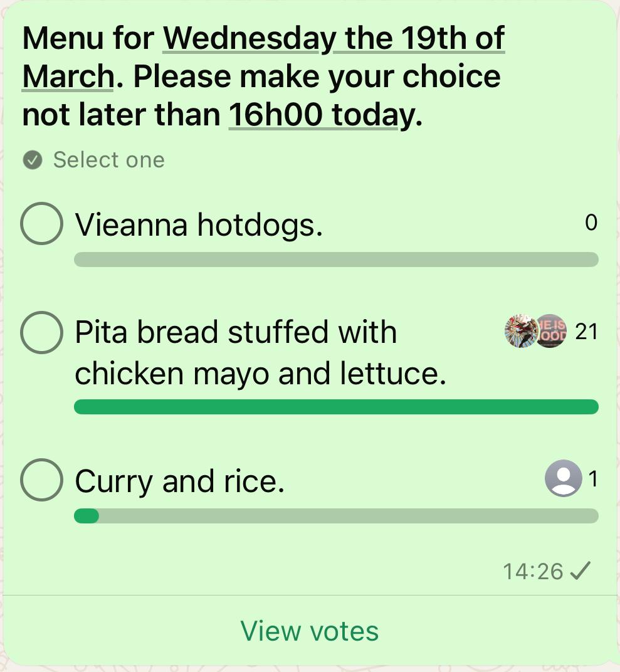Viewport: 620px width, 672px height.
Task: Select the Vieanna hotdogs radio button
Action: [x=41, y=223]
